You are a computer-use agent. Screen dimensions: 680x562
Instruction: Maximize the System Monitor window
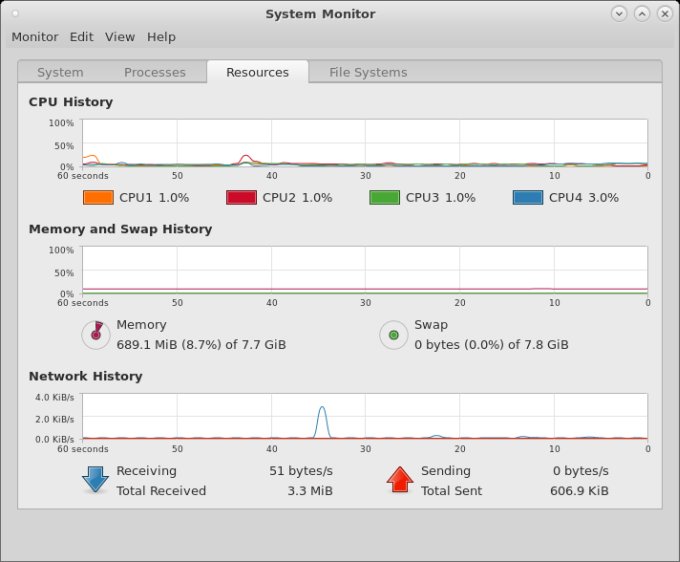641,13
